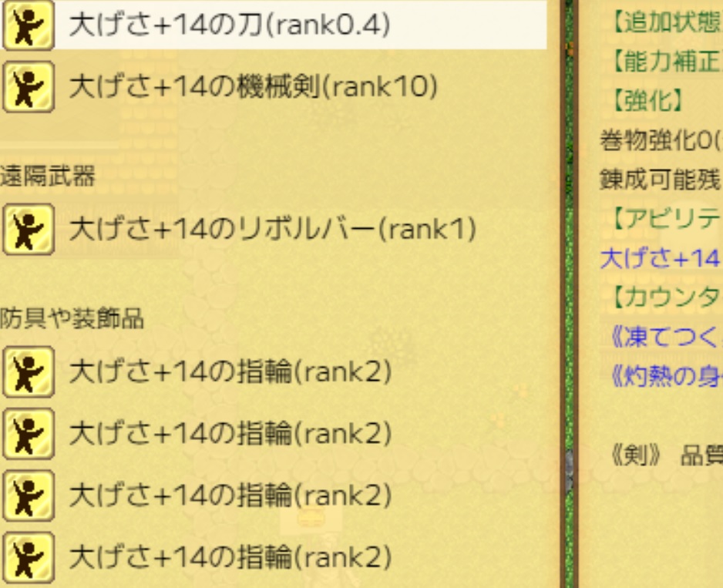Open the blue 大げさ+14 ability link
This screenshot has height=588, width=723.
(x=660, y=257)
